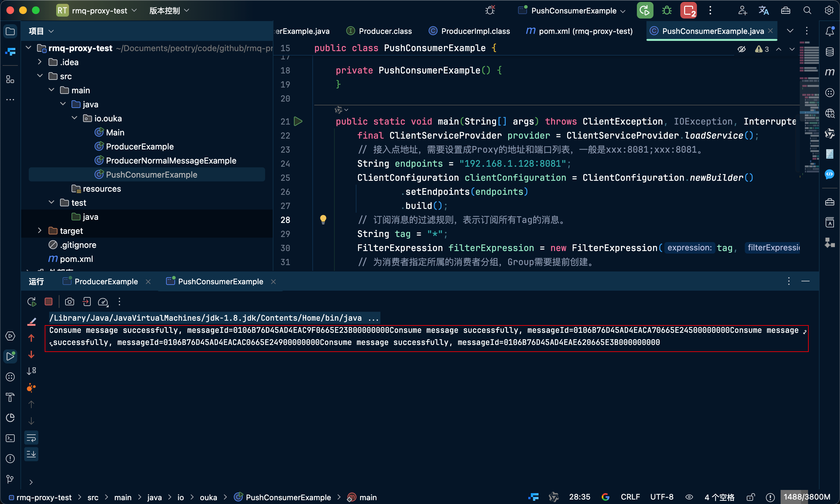Toggle the eye inspections visibility in editor
This screenshot has height=504, width=840.
pyautogui.click(x=742, y=49)
